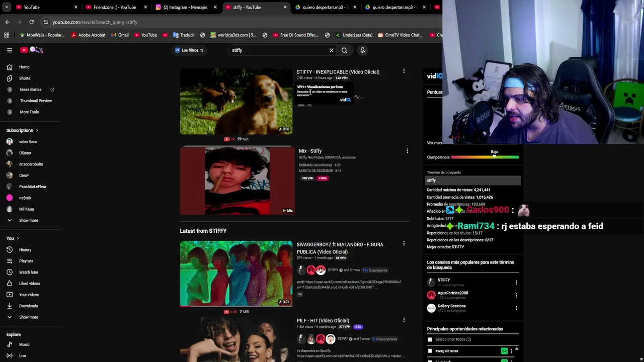Play the Mix - Stiffy thumbnail
The width and height of the screenshot is (644, 362).
pos(237,180)
